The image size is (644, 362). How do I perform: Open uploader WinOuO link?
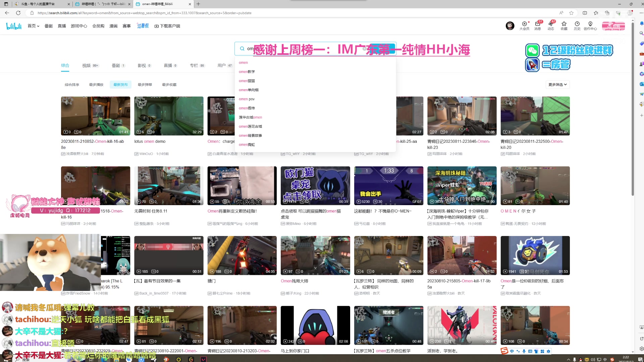click(x=146, y=154)
